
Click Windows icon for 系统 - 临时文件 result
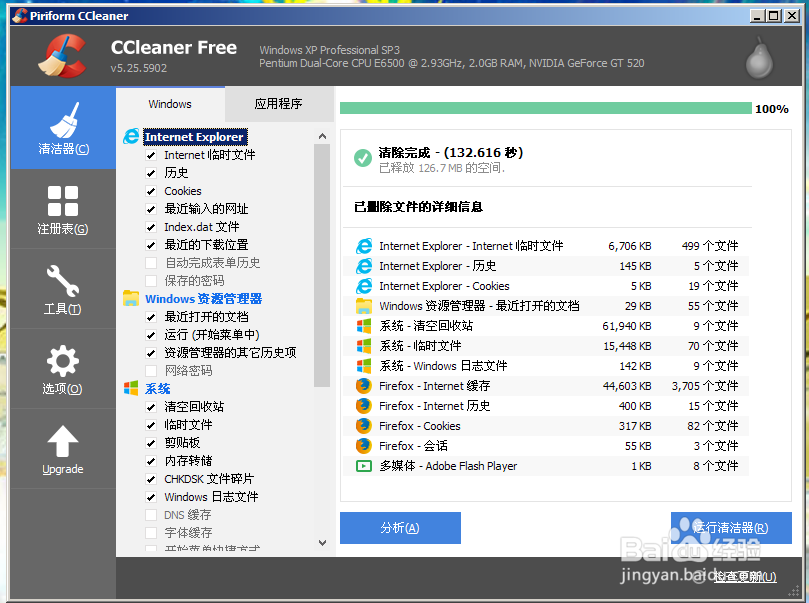364,346
